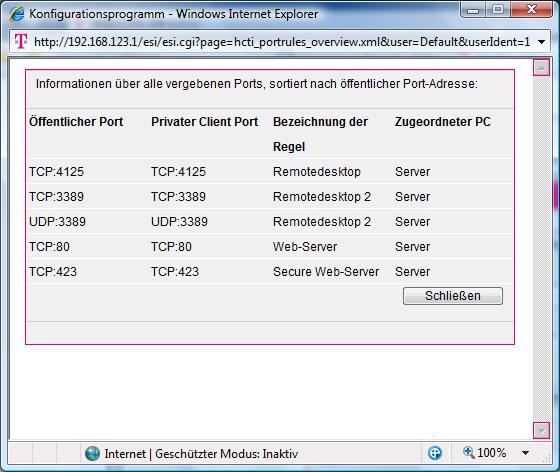Screen dimensions: 560x472
Task: Maximize the Konfigurationsprogramm window
Action: coord(498,9)
